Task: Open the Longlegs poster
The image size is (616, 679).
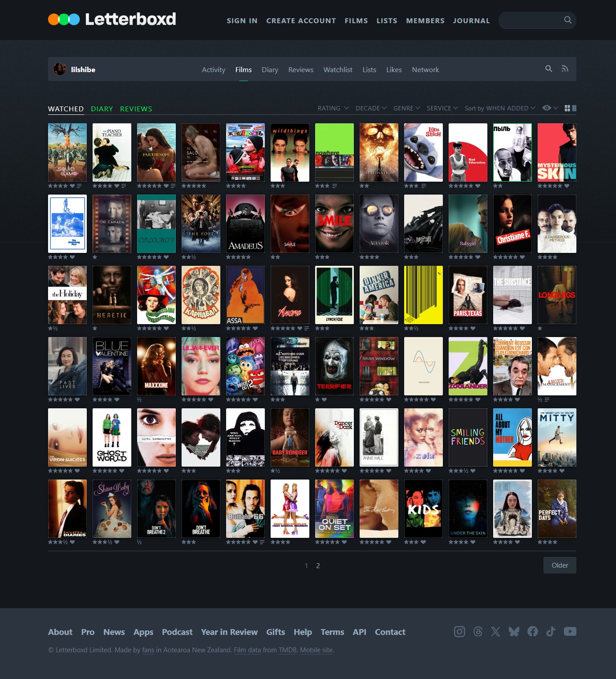Action: pos(557,295)
